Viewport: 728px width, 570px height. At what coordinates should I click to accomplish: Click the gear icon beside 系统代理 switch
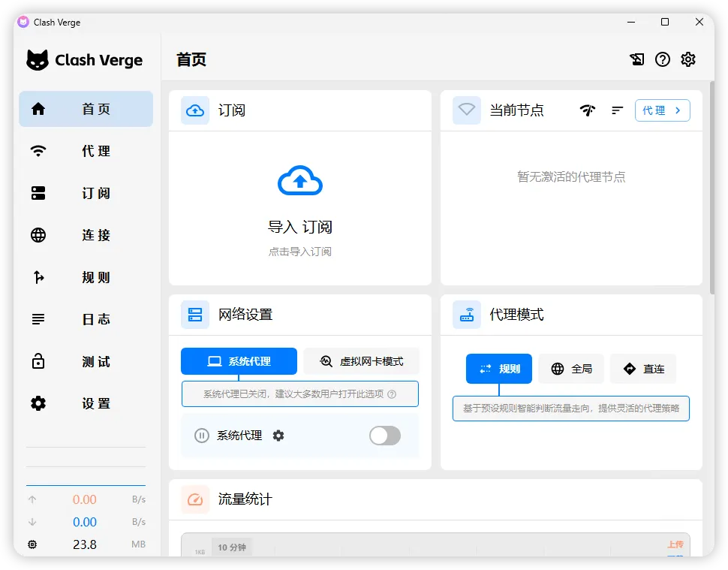[x=278, y=436]
